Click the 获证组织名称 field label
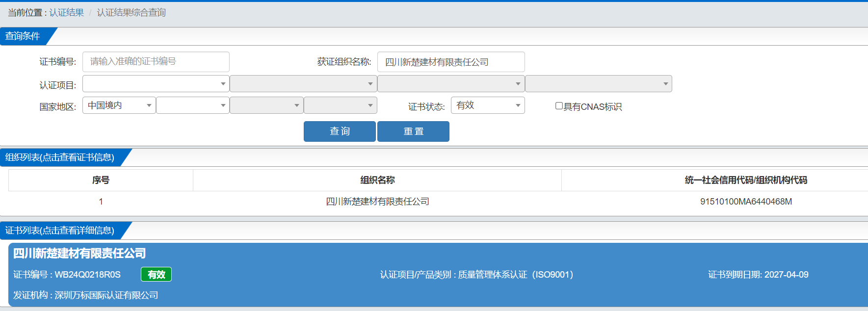Image resolution: width=868 pixels, height=311 pixels. coord(344,62)
